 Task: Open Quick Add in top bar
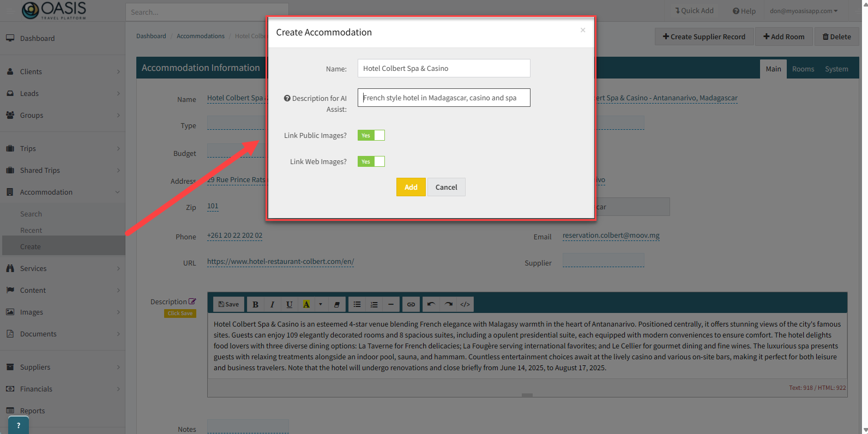[x=695, y=10]
